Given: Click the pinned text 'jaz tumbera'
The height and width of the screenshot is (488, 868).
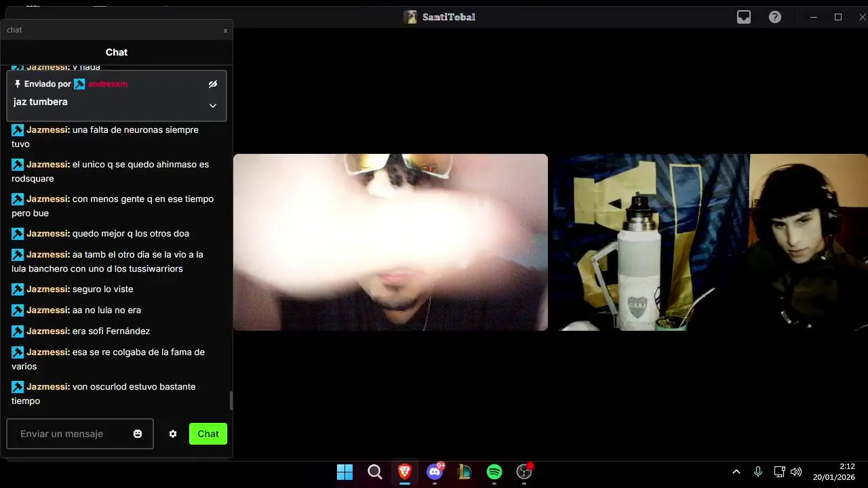Looking at the screenshot, I should (x=41, y=102).
